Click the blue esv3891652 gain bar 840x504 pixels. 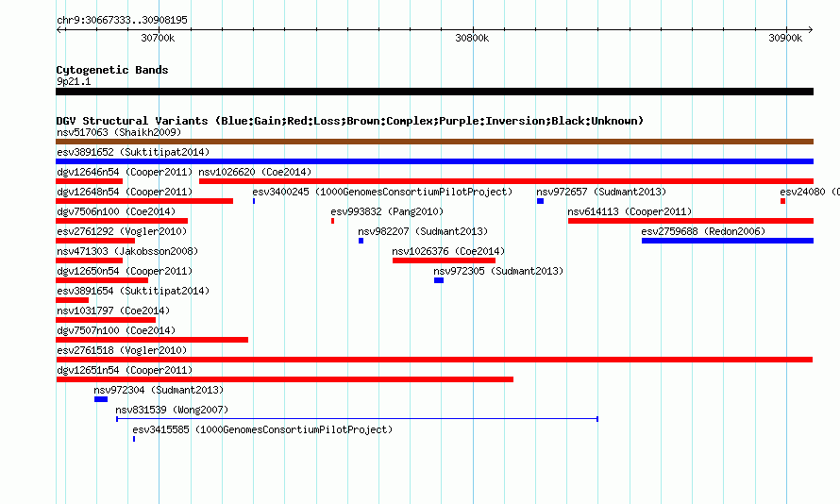pos(434,161)
